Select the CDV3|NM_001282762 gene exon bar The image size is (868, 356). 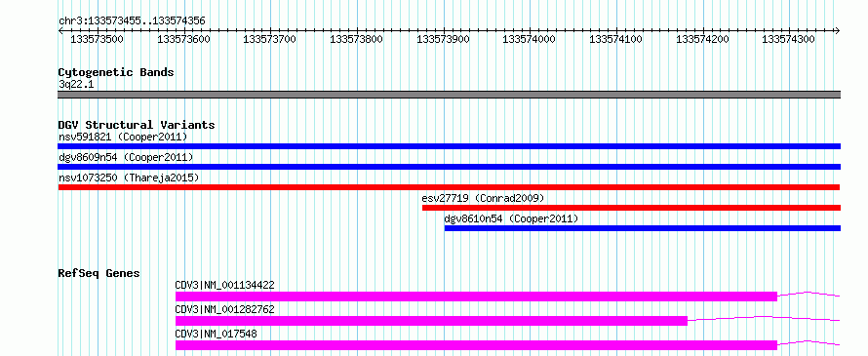point(431,321)
